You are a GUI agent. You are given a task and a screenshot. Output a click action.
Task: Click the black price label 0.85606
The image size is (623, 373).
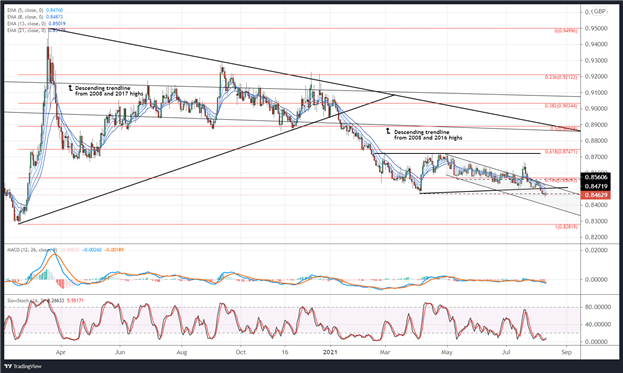[596, 177]
